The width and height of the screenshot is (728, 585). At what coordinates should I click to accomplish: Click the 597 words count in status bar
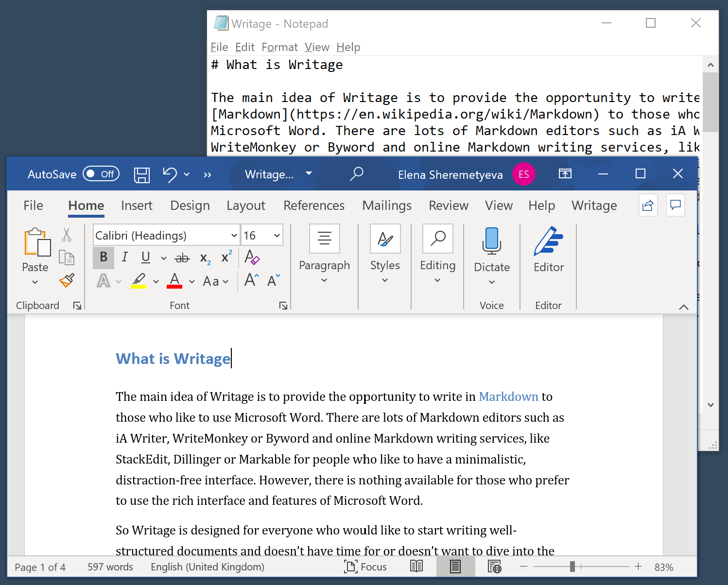110,567
